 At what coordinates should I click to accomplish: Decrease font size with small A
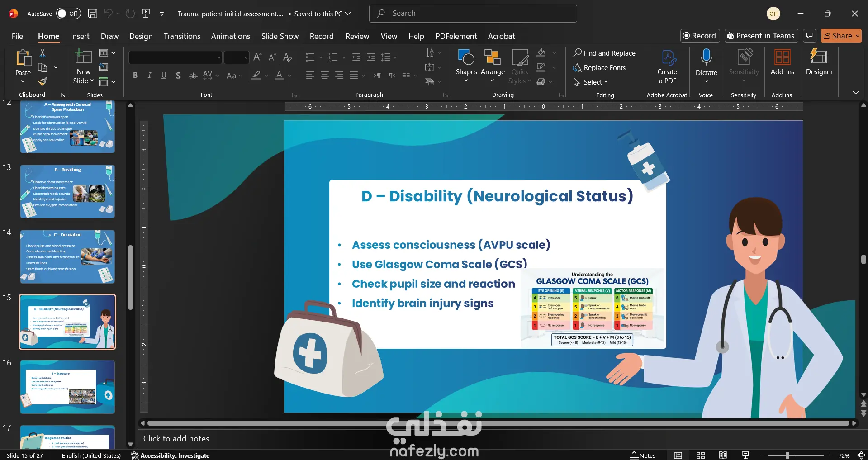272,57
